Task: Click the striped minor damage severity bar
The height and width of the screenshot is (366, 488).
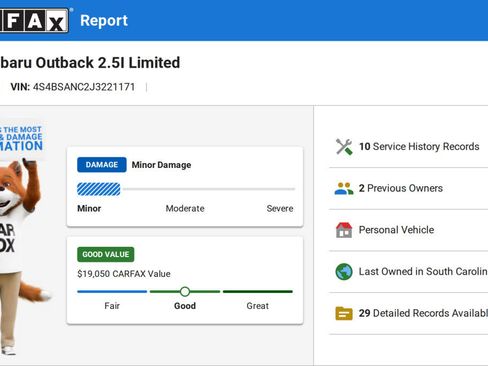Action: pyautogui.click(x=99, y=189)
